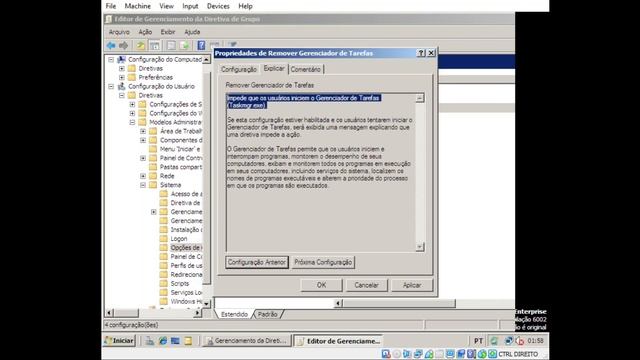The width and height of the screenshot is (640, 360).
Task: Click the red security alert tray icon
Action: click(520, 340)
